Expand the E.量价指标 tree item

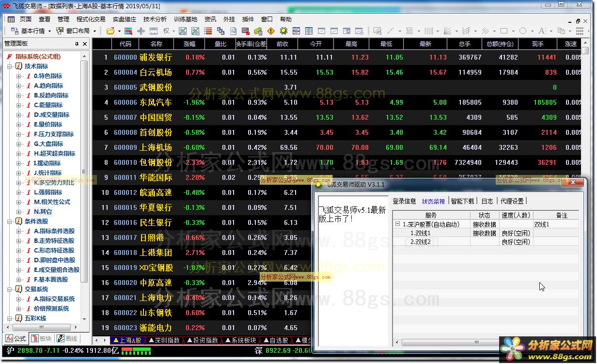click(x=19, y=125)
